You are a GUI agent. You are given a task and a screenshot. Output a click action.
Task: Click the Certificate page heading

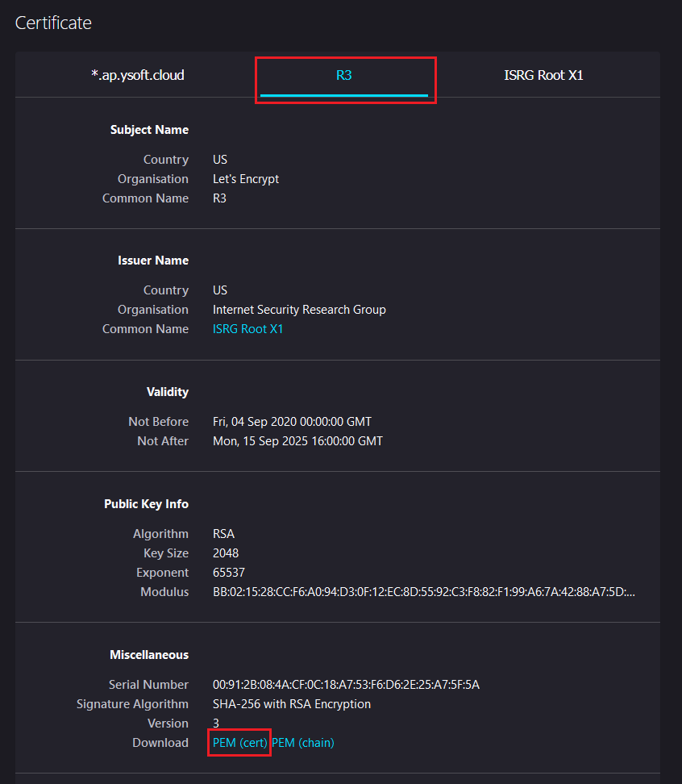[x=53, y=23]
